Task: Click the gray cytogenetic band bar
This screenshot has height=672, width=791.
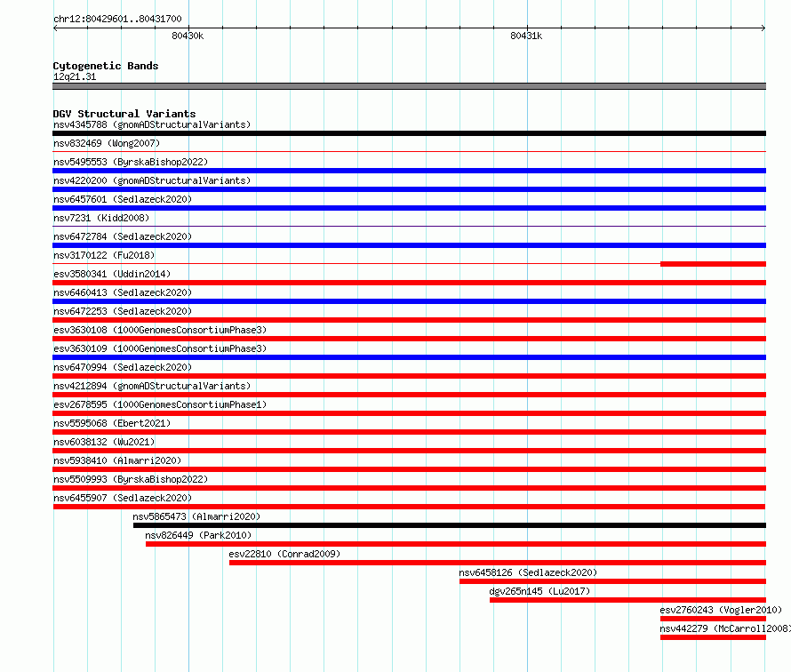Action: click(x=409, y=86)
